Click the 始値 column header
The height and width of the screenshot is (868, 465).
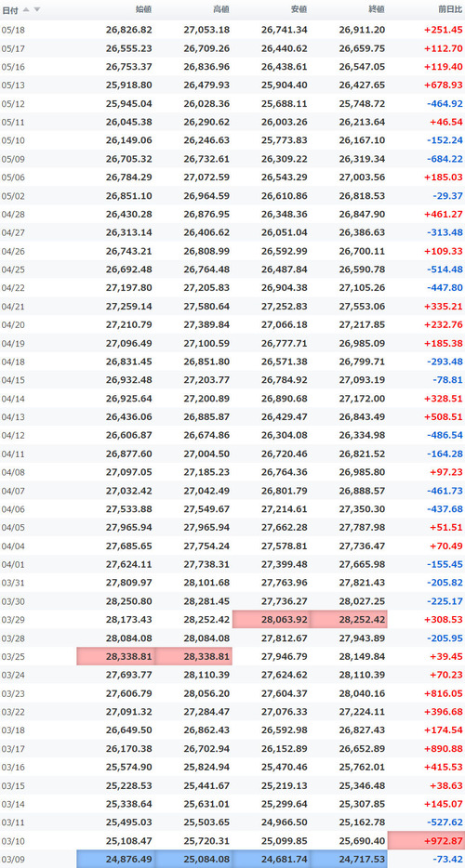(x=143, y=9)
